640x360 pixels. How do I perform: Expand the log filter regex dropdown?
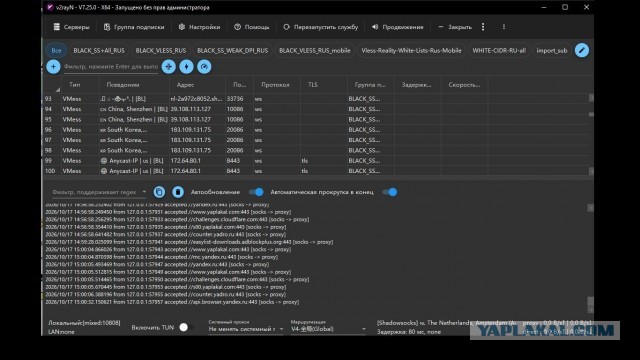144,192
